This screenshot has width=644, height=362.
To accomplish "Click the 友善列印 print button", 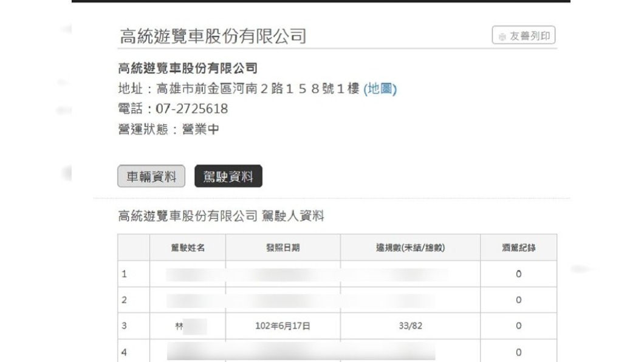I will click(x=523, y=35).
